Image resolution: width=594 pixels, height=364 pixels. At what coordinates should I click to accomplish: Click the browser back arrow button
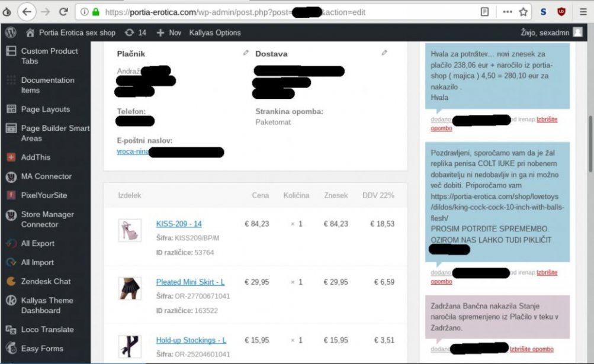point(27,12)
